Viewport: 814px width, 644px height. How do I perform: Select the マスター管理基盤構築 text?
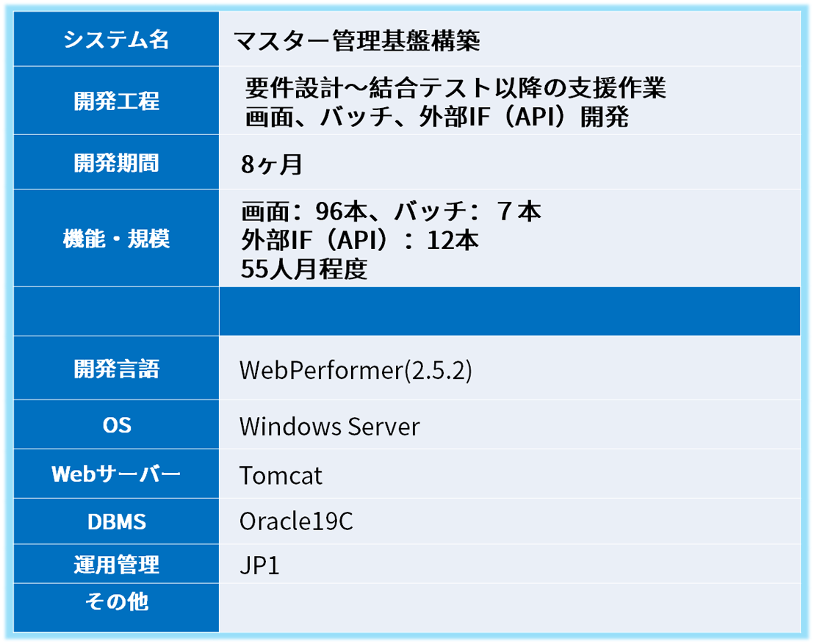[357, 41]
